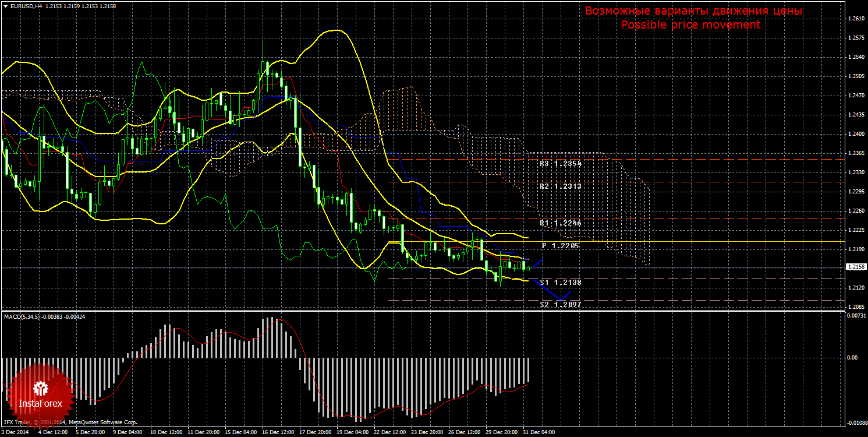Click the InstaForex logo badge
This screenshot has width=868, height=437.
tap(40, 393)
